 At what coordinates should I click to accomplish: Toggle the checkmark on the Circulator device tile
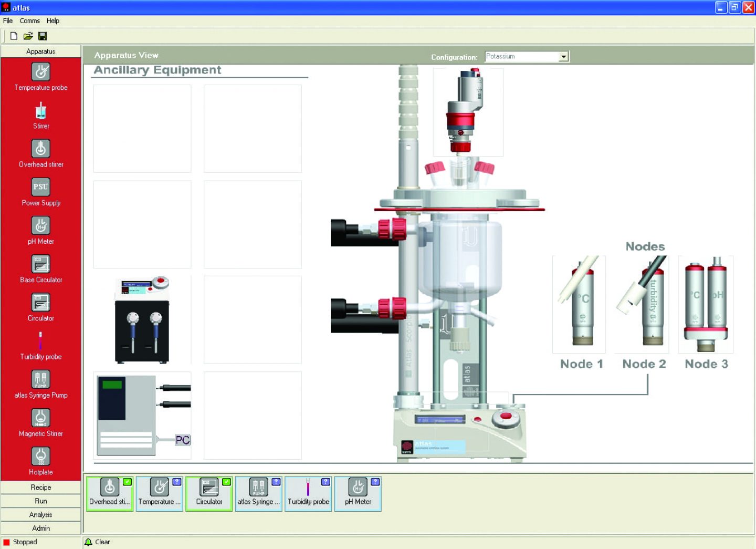pyautogui.click(x=227, y=481)
